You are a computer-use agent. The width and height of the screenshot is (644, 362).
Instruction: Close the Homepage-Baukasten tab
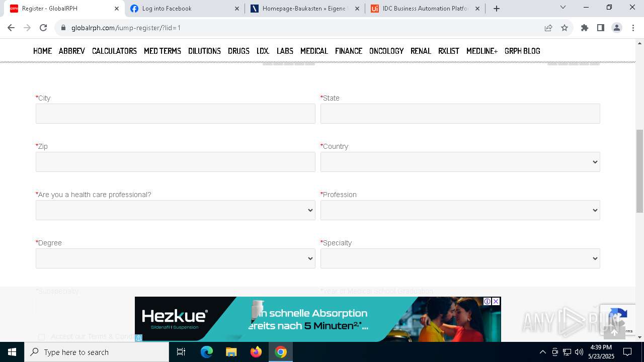[x=357, y=9]
